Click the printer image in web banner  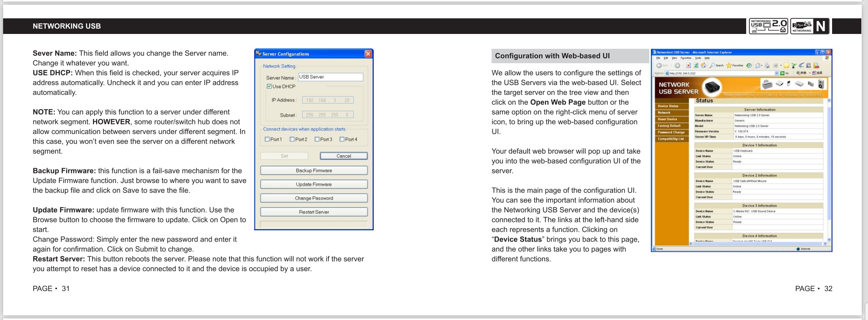[767, 84]
